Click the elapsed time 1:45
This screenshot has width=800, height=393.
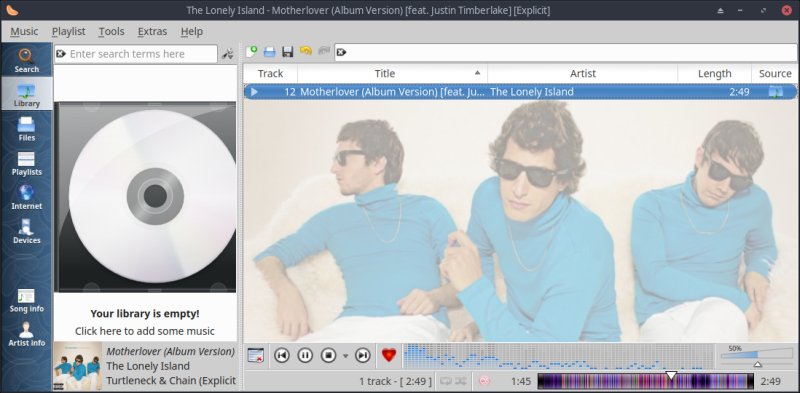(x=521, y=381)
